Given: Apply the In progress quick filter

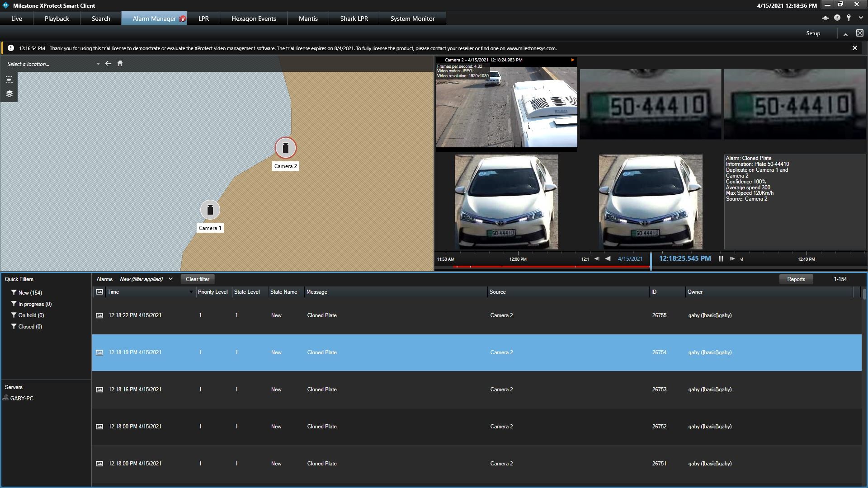Looking at the screenshot, I should (x=34, y=304).
